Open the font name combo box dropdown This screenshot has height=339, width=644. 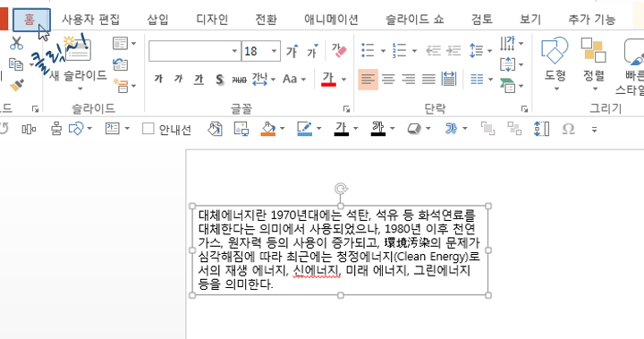pyautogui.click(x=234, y=51)
